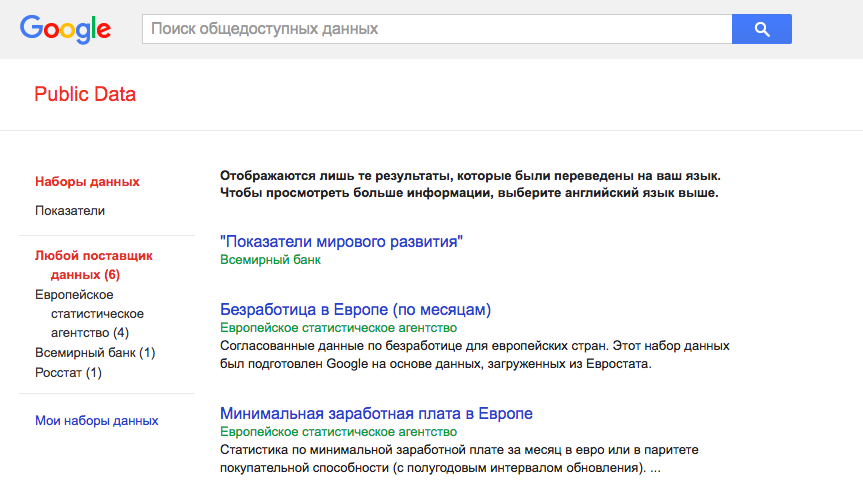863x494 pixels.
Task: Focus the public data search field
Action: tap(437, 29)
